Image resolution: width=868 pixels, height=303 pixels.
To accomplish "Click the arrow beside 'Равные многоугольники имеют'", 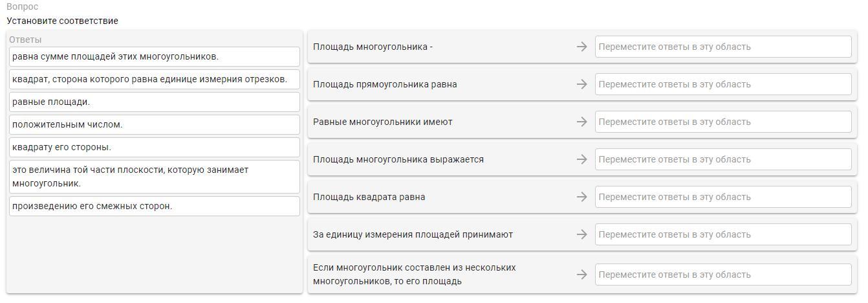I will tap(581, 122).
